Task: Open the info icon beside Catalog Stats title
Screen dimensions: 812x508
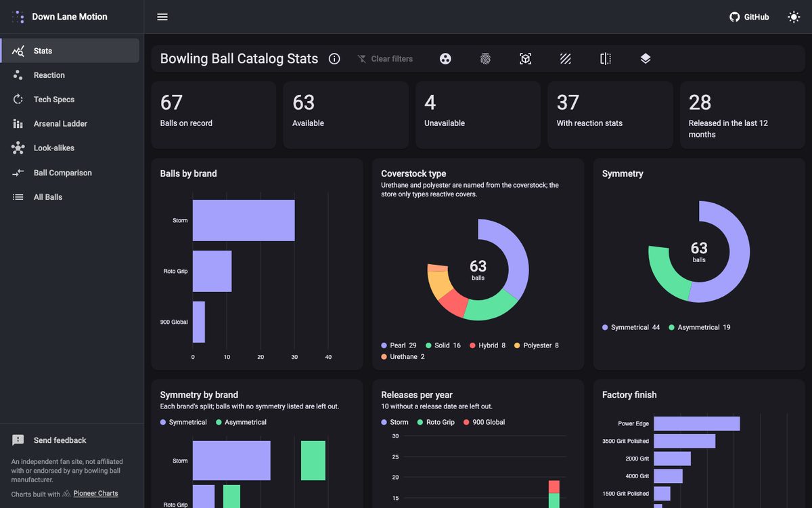Action: pyautogui.click(x=334, y=59)
